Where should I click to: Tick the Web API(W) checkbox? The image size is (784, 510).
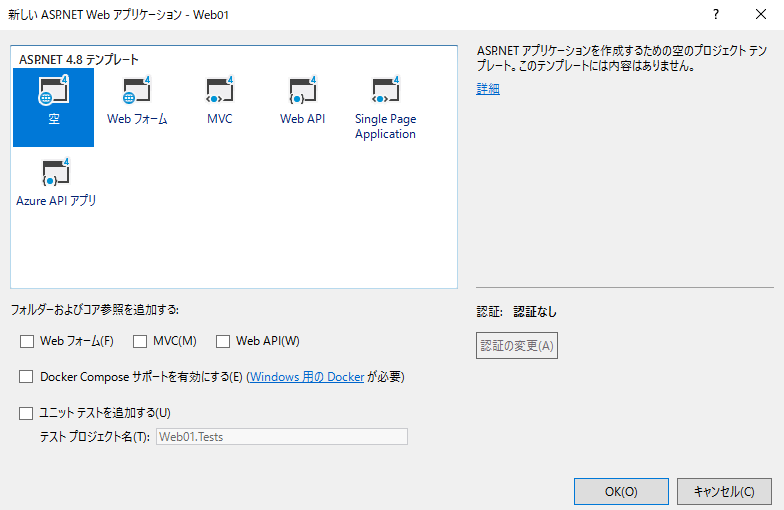pyautogui.click(x=223, y=342)
